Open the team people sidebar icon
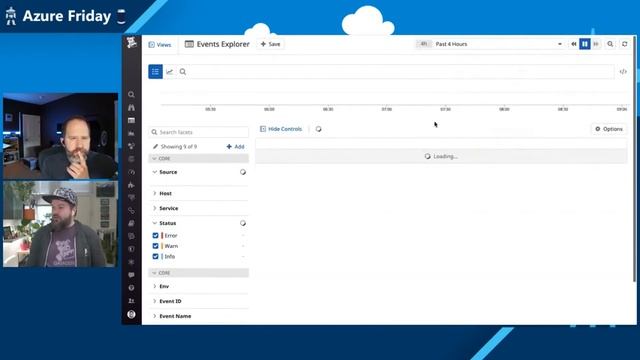The height and width of the screenshot is (360, 640). (x=131, y=301)
